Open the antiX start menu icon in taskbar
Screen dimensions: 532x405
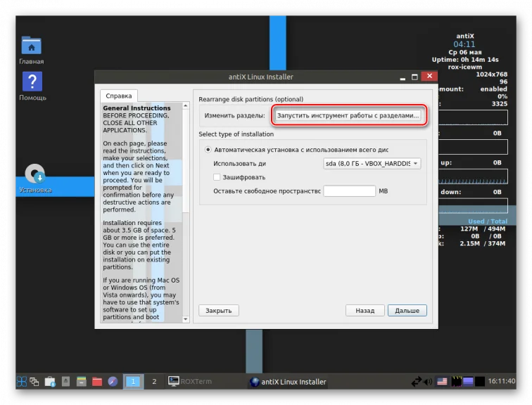coord(22,382)
